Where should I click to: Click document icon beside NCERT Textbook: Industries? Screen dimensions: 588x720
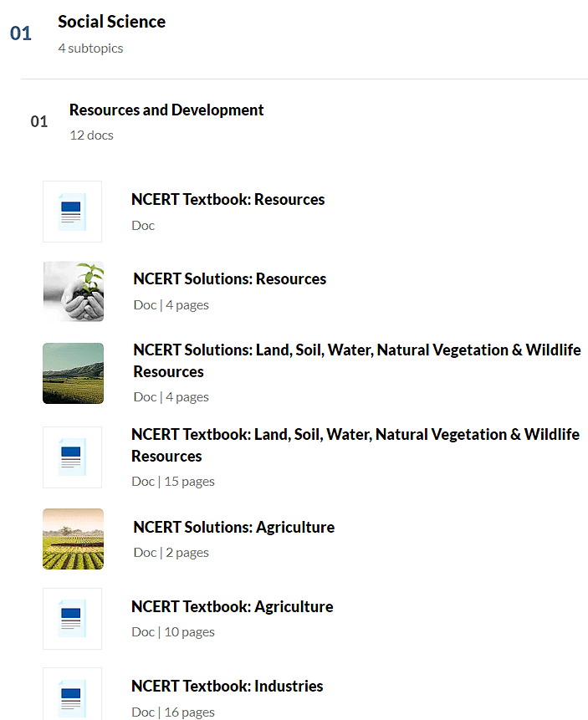pyautogui.click(x=72, y=696)
